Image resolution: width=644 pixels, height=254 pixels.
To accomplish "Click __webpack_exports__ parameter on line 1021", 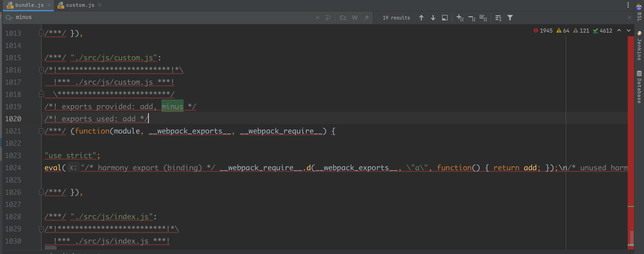I will [190, 131].
